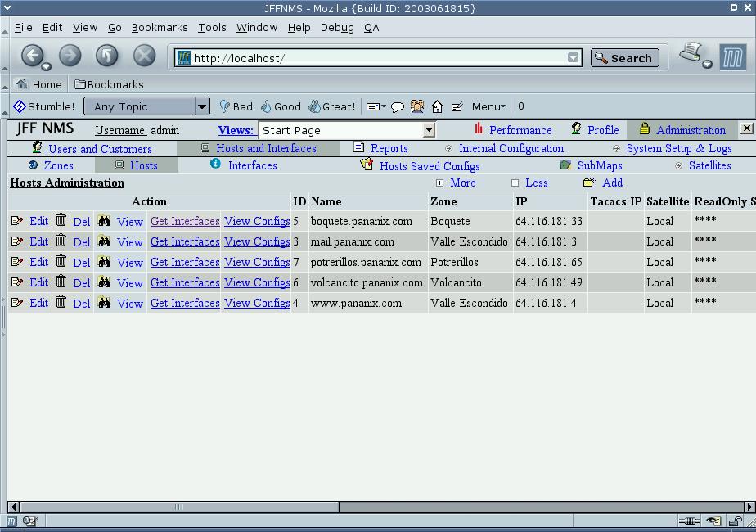
Task: Click the binoculars View icon for mail.pananix.com
Action: point(103,241)
